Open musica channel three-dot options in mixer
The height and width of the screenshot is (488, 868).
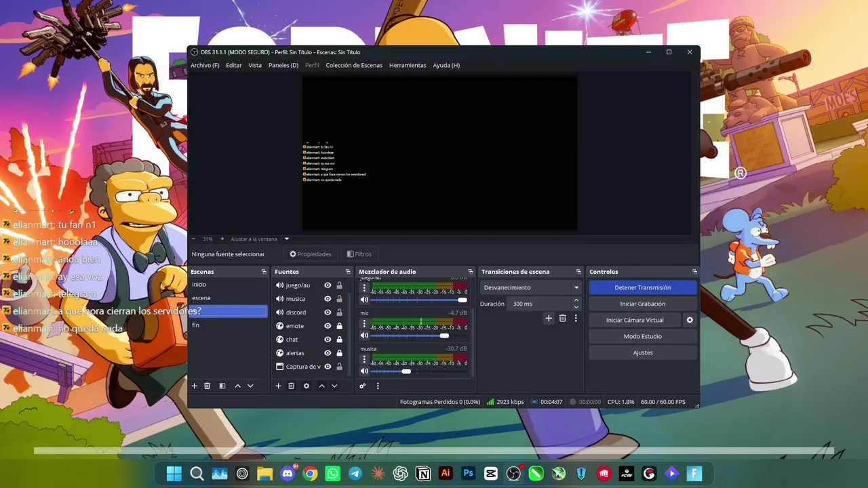(x=364, y=359)
